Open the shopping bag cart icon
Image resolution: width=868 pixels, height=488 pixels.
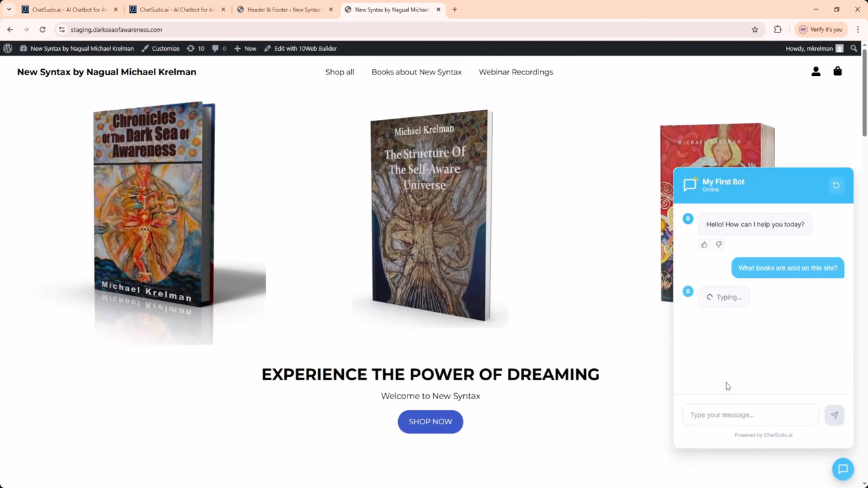point(837,71)
